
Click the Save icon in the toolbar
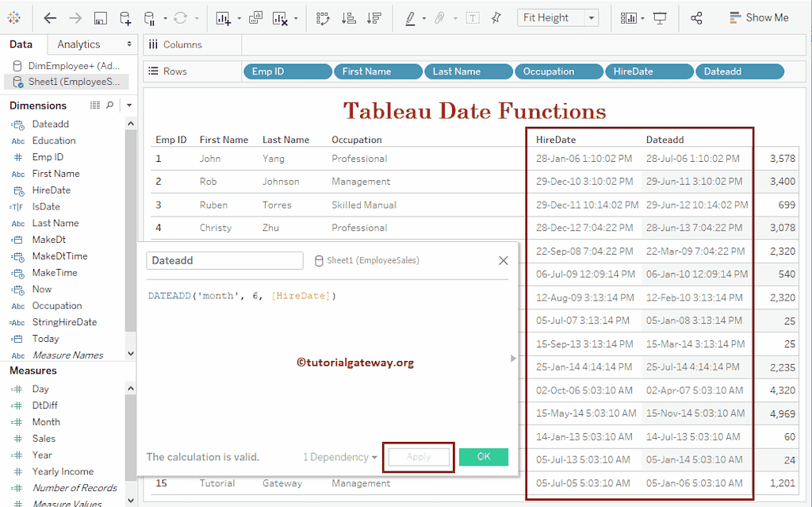coord(101,17)
